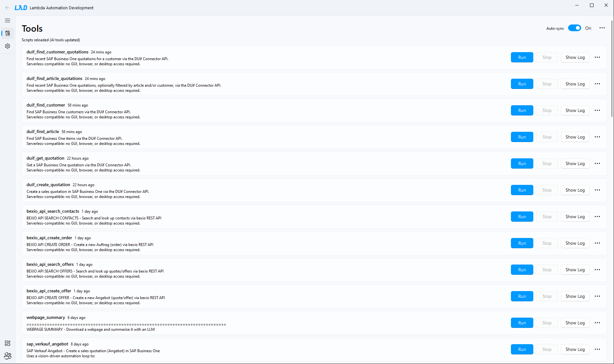Show log for bexio_api_search_contacts
This screenshot has width=614, height=364.
[575, 217]
